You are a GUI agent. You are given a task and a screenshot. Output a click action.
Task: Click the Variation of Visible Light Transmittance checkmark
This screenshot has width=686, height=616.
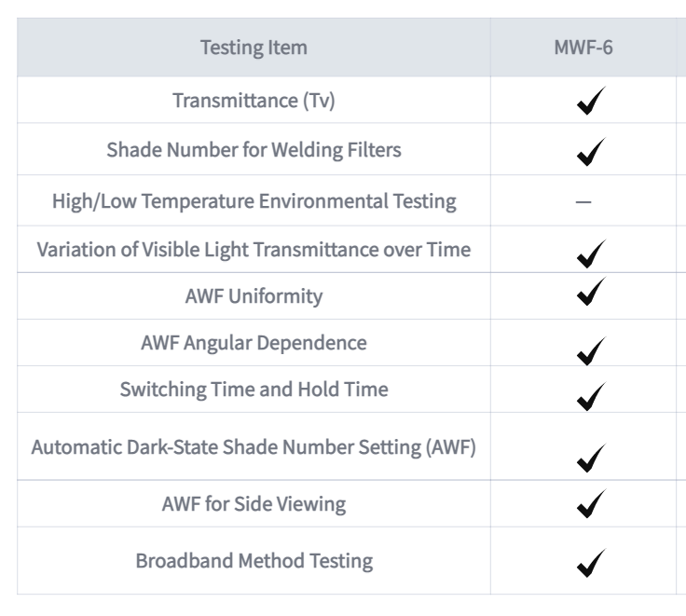591,253
